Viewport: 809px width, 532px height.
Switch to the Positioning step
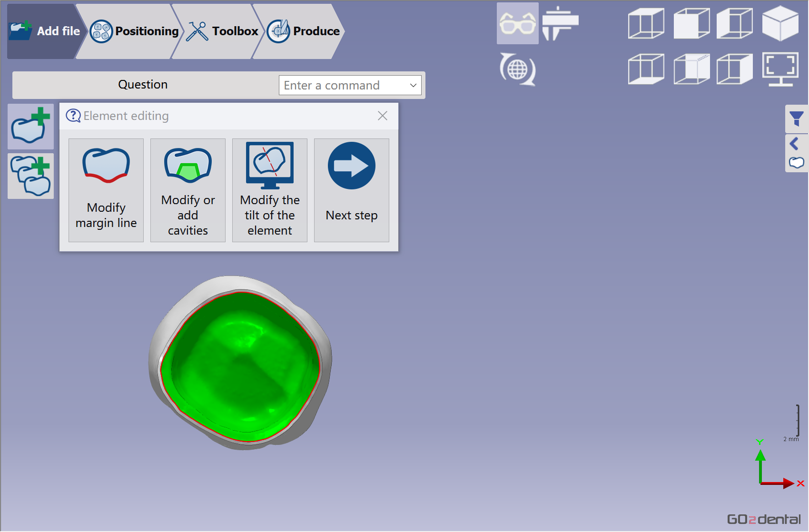pyautogui.click(x=134, y=31)
